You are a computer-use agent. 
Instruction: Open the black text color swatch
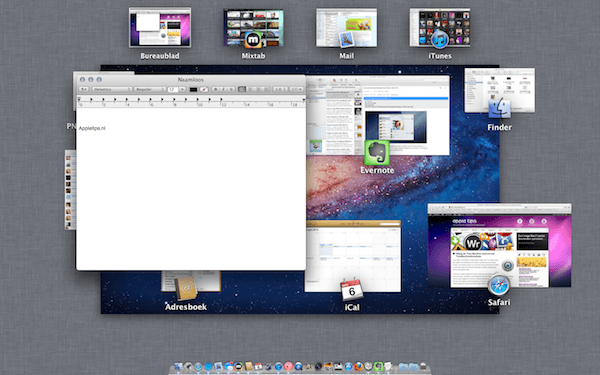193,89
